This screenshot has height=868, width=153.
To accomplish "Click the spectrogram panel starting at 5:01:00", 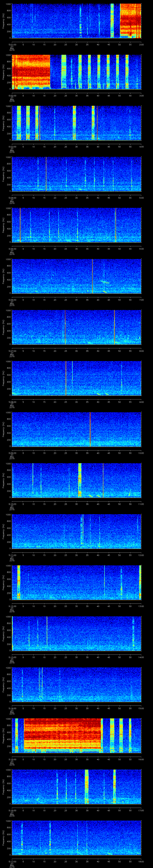I will pyautogui.click(x=77, y=21).
